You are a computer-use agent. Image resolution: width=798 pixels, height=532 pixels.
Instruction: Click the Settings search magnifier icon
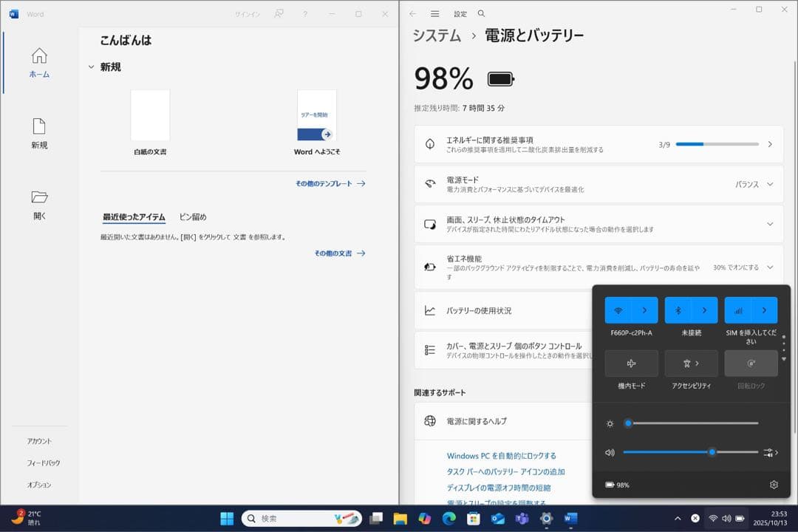pyautogui.click(x=481, y=14)
